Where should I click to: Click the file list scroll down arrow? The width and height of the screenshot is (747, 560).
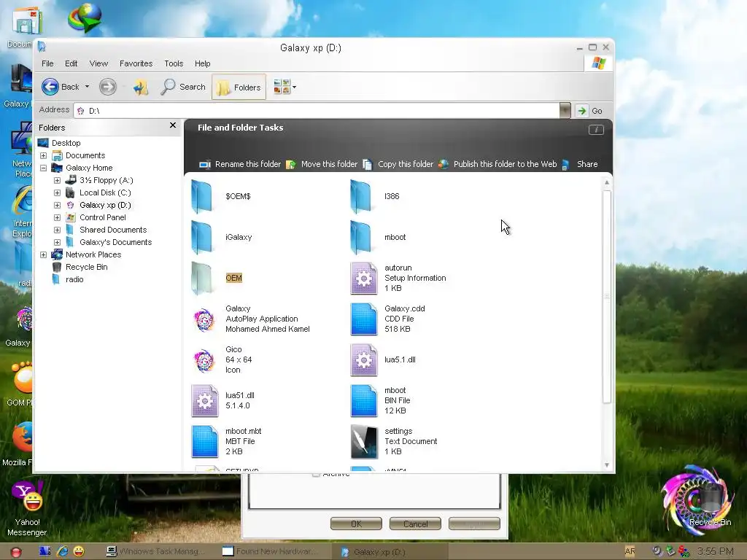click(606, 464)
